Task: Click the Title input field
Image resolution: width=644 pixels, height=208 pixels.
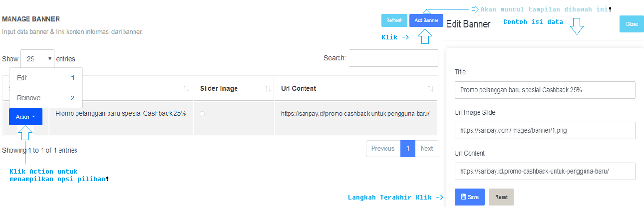Action: pos(545,90)
